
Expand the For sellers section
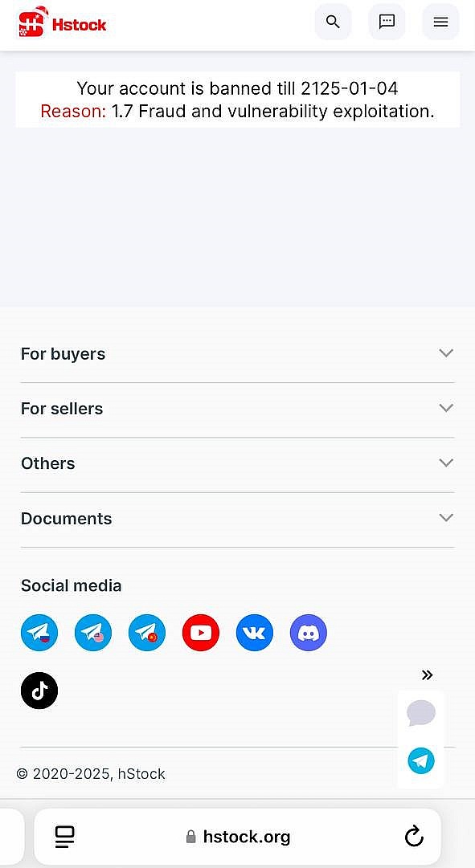coord(237,409)
